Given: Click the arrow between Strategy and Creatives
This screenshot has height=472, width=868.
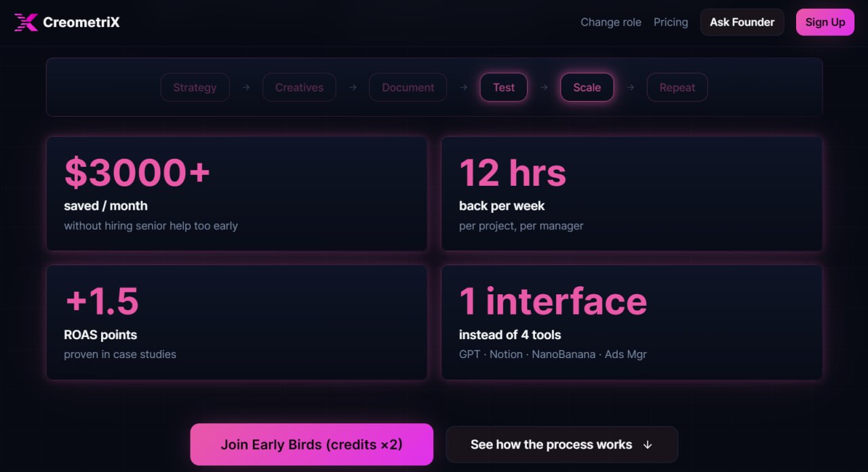Looking at the screenshot, I should click(246, 87).
